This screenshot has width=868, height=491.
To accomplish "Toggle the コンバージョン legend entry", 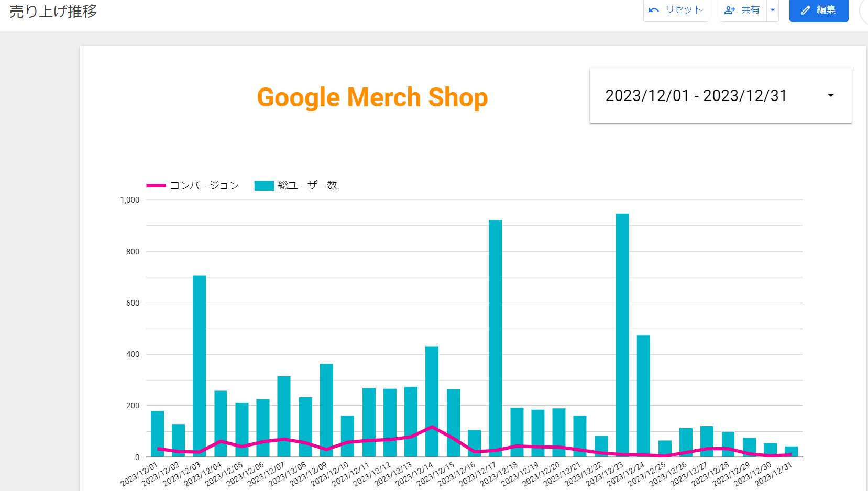I will [193, 185].
